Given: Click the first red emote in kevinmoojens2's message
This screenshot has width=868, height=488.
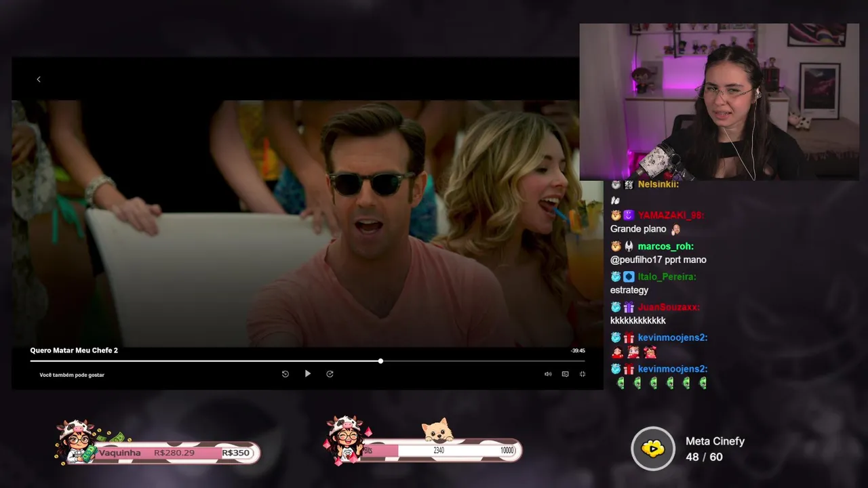Looking at the screenshot, I should coord(617,352).
